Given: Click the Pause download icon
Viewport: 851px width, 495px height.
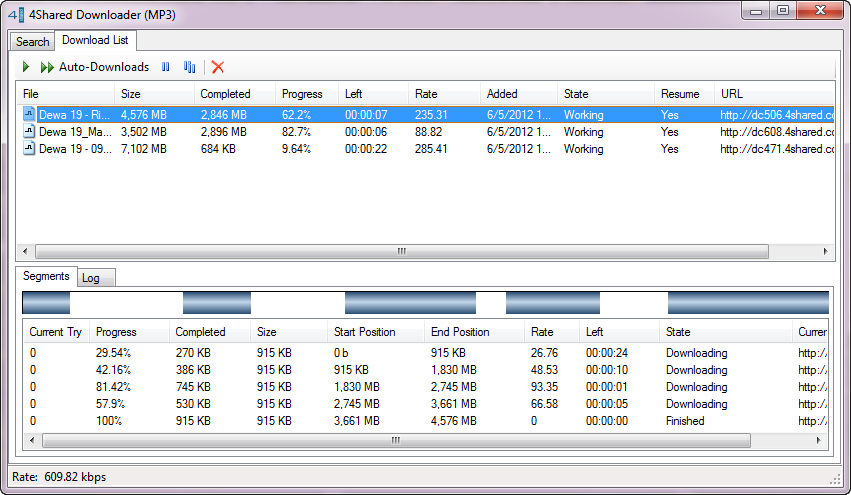Looking at the screenshot, I should coord(166,67).
